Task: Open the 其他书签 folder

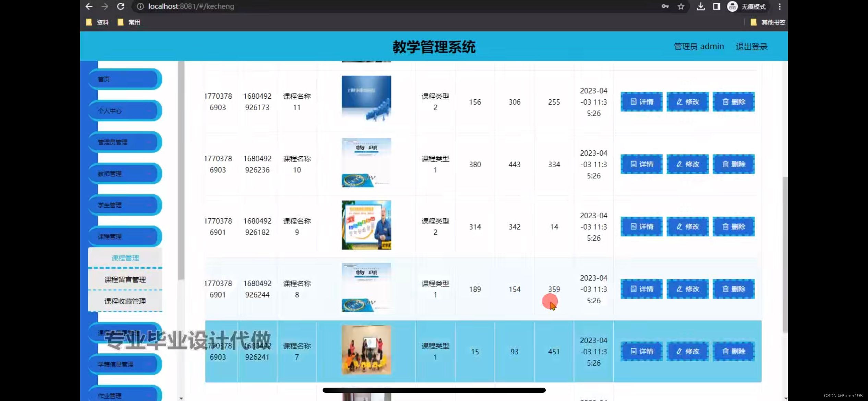Action: [768, 22]
